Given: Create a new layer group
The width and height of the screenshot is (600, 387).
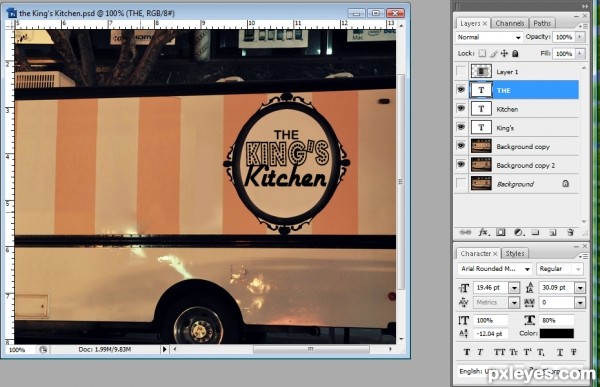Looking at the screenshot, I should pos(535,232).
